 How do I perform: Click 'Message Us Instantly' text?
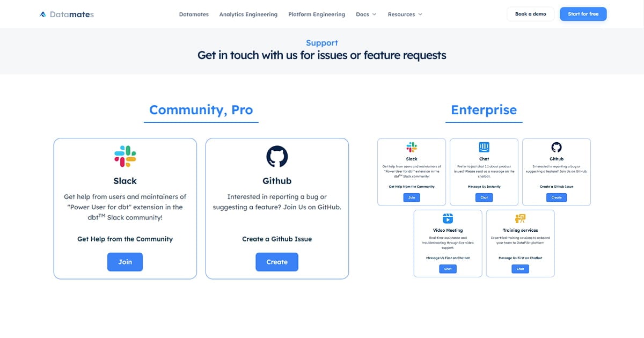pos(484,187)
